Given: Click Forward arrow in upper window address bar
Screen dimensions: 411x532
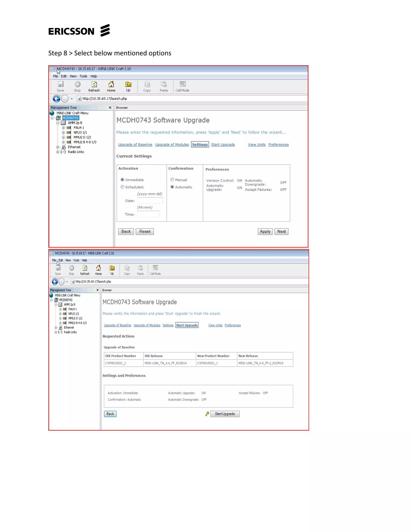Looking at the screenshot, I should (65, 99).
